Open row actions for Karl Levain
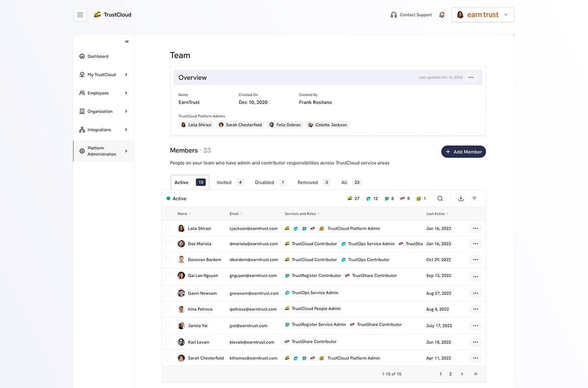 (475, 342)
